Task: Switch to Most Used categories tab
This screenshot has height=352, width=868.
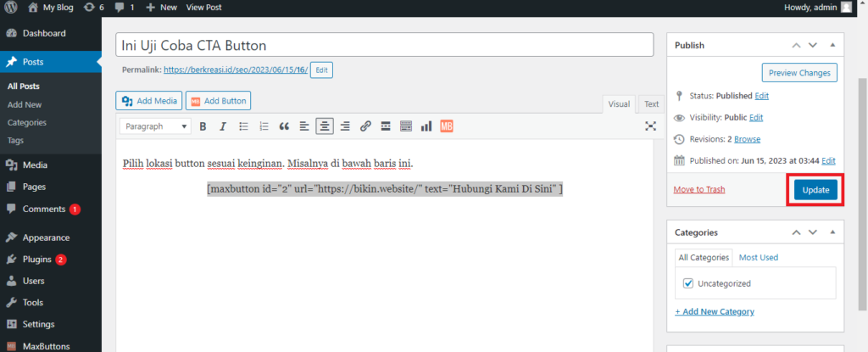Action: point(759,257)
